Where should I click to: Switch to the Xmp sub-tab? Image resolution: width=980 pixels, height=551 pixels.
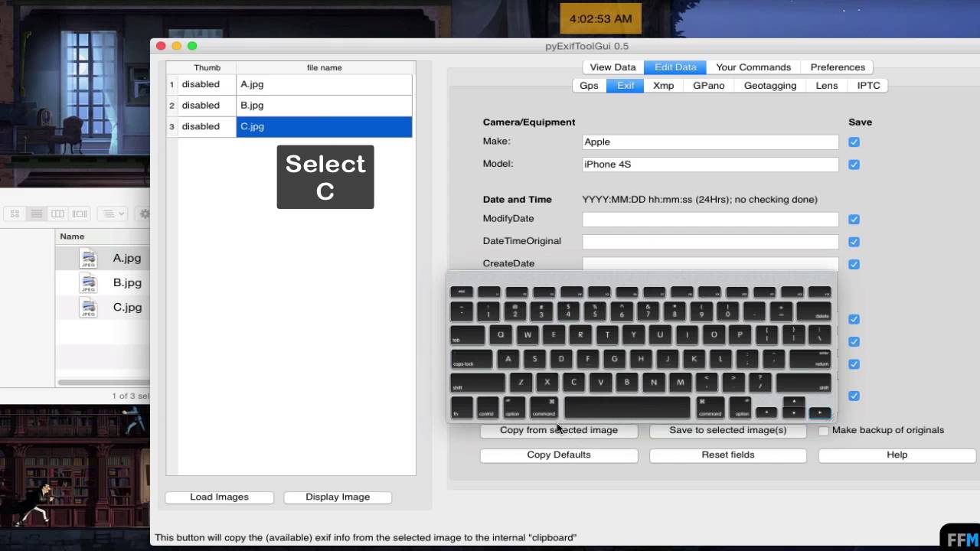pos(663,86)
